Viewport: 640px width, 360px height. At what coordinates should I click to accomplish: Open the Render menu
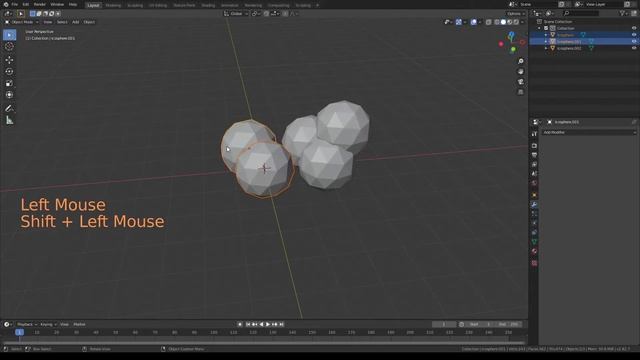pyautogui.click(x=40, y=4)
